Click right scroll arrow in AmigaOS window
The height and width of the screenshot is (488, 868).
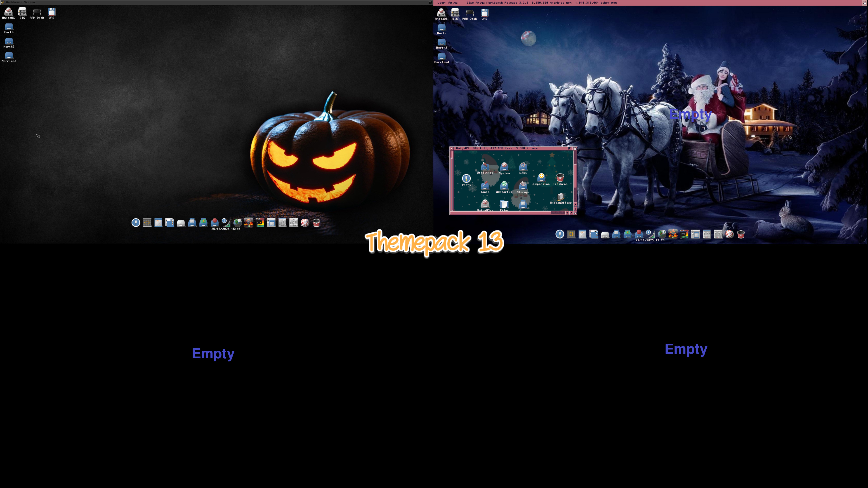[571, 213]
